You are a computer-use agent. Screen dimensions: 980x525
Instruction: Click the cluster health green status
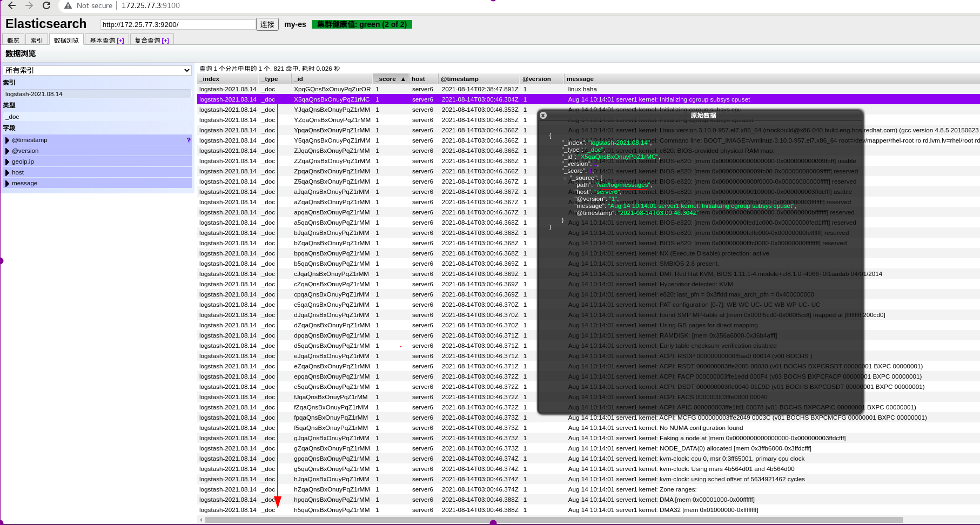click(x=362, y=24)
